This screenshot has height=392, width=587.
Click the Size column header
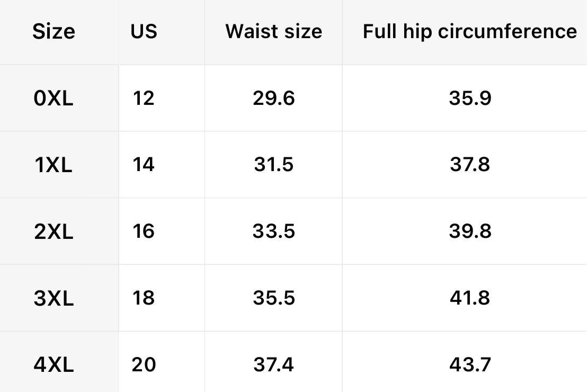(54, 32)
